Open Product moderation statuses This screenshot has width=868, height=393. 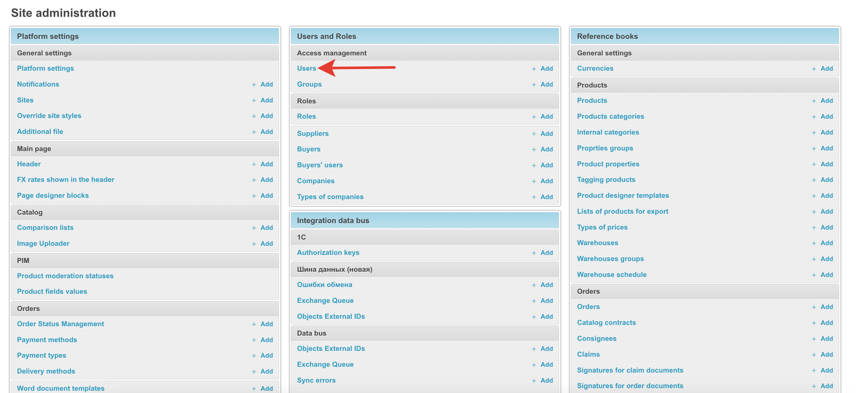pyautogui.click(x=65, y=276)
